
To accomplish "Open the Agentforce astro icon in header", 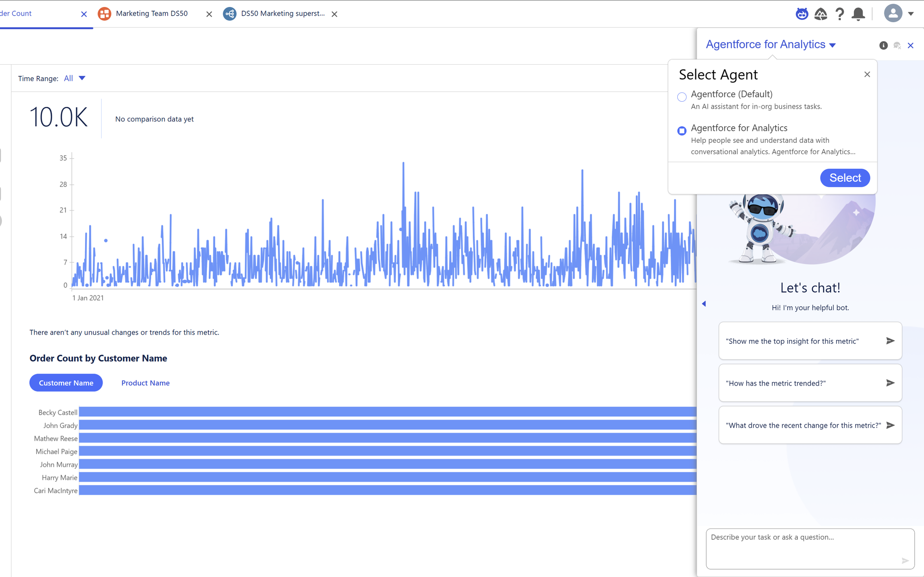I will [x=802, y=14].
